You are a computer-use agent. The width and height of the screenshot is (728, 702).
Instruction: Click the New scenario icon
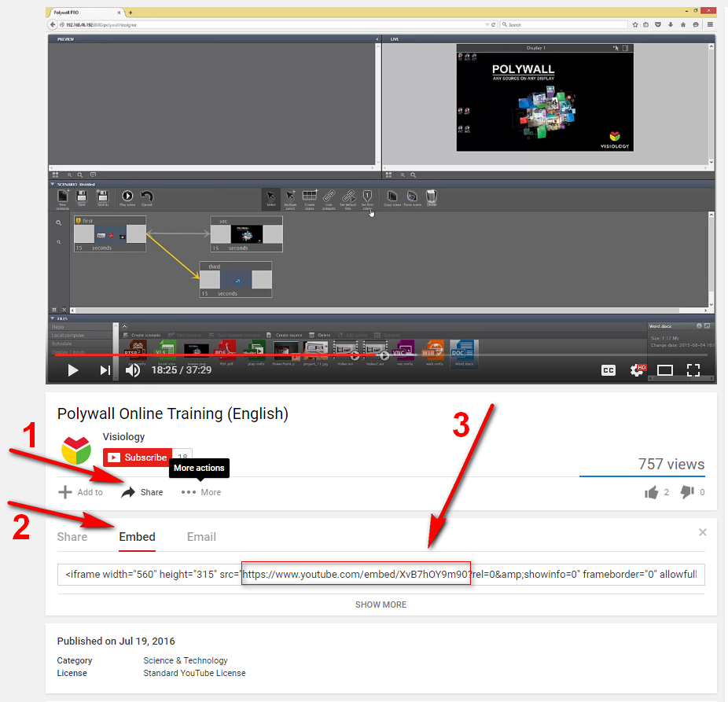point(63,197)
